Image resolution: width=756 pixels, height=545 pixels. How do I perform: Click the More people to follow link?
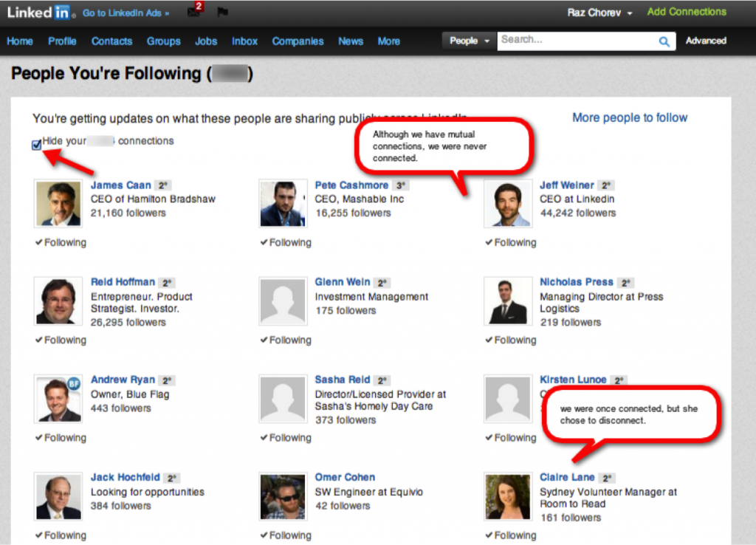[629, 117]
